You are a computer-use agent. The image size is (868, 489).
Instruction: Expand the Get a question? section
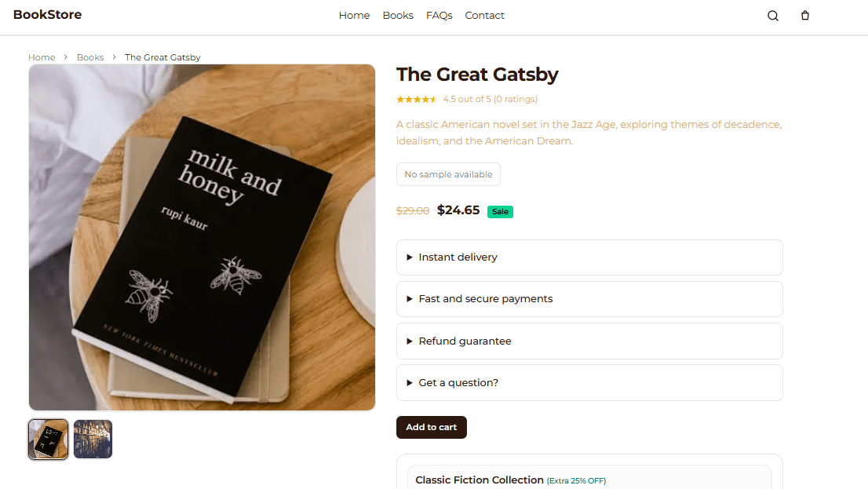coord(589,383)
